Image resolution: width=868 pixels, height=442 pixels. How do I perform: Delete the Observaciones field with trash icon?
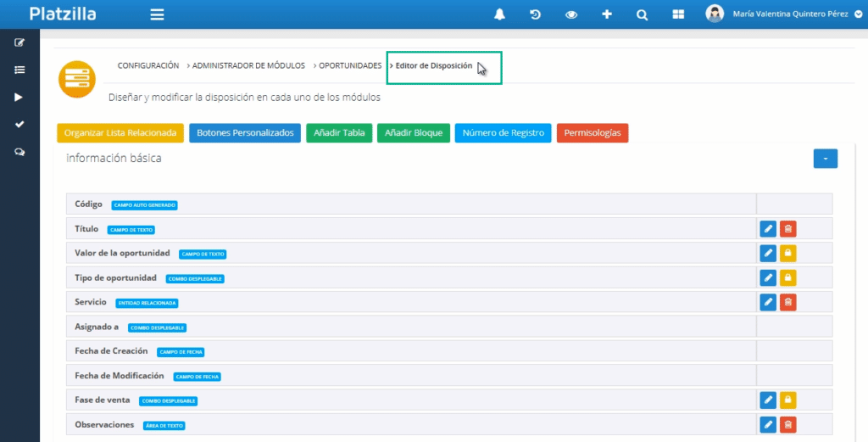point(787,424)
